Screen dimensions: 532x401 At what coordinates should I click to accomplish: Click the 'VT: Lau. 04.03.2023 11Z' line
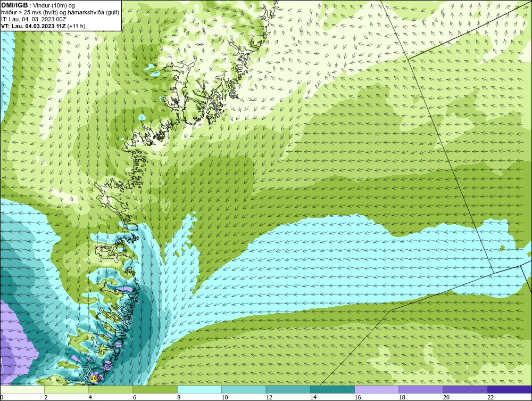[34, 26]
